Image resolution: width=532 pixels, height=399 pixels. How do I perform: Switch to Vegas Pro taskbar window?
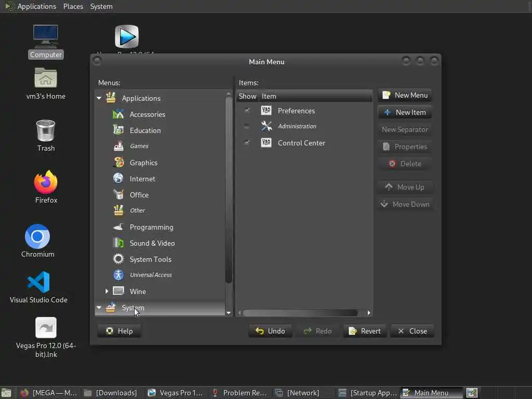click(x=176, y=393)
